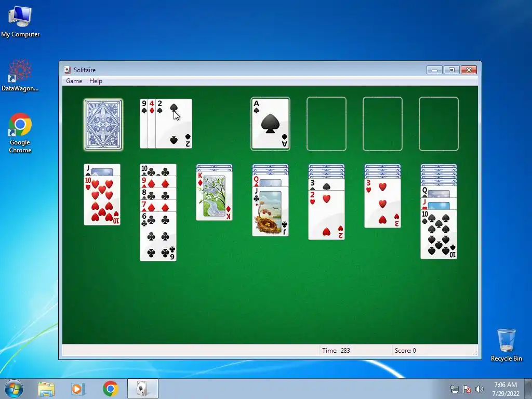Click the volume speaker tray icon
Image resolution: width=532 pixels, height=399 pixels.
pyautogui.click(x=480, y=389)
